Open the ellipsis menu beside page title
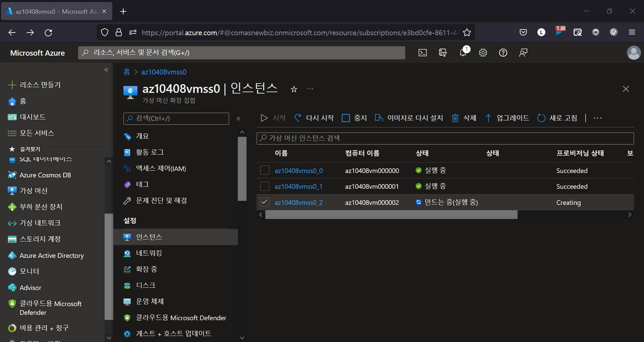The height and width of the screenshot is (342, 644). tap(310, 89)
